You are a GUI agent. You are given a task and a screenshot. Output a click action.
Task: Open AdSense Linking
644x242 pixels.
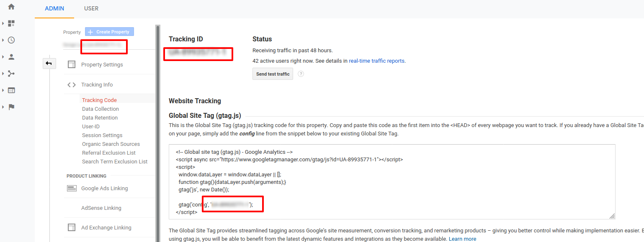(101, 208)
